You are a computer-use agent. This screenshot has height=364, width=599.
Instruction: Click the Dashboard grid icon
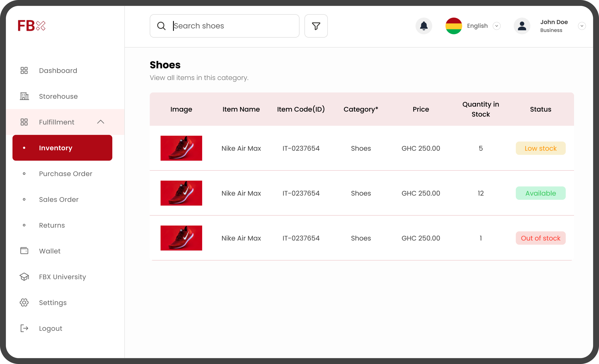pos(24,70)
